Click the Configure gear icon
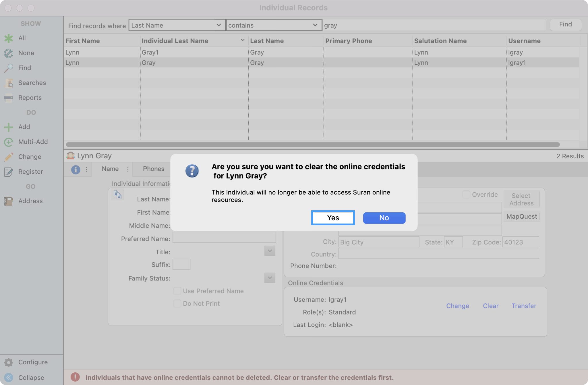588x385 pixels. click(9, 362)
